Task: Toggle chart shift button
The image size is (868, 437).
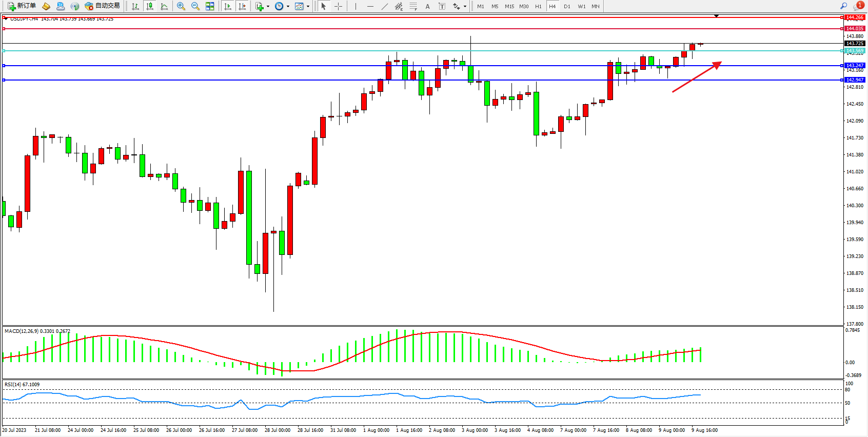Action: 242,6
